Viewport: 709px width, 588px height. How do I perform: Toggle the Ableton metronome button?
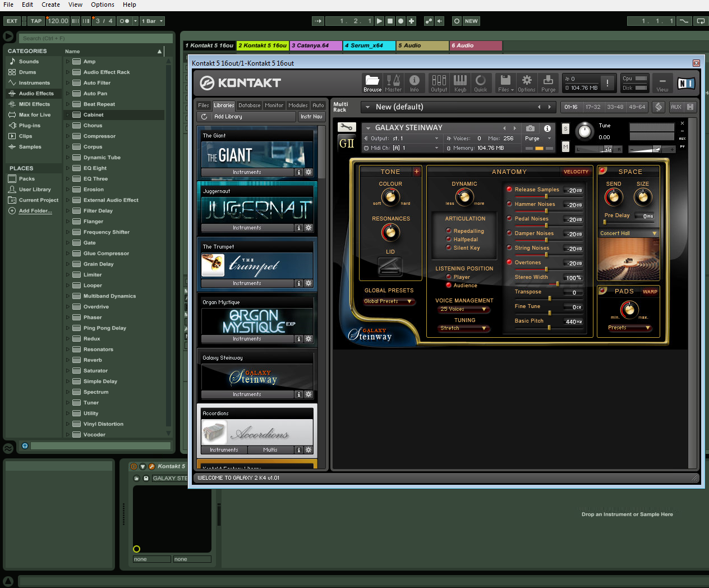125,21
